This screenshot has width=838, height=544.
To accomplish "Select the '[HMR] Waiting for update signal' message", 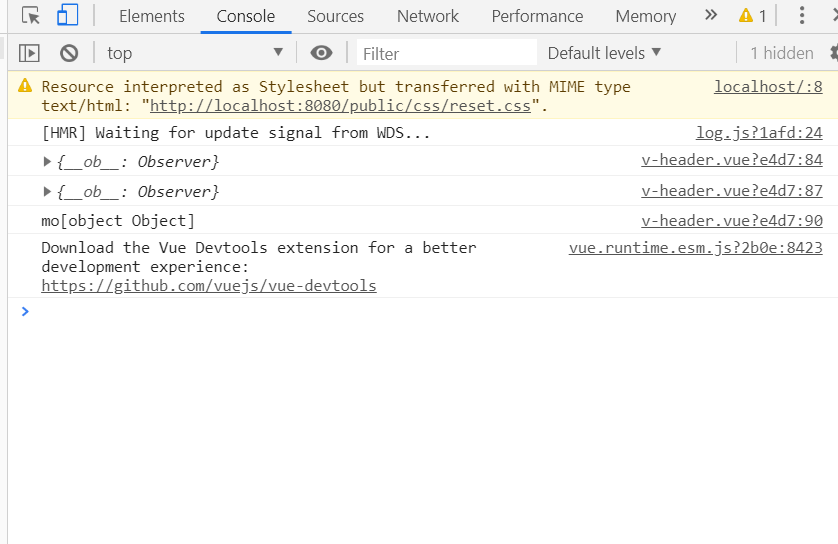I will click(236, 133).
